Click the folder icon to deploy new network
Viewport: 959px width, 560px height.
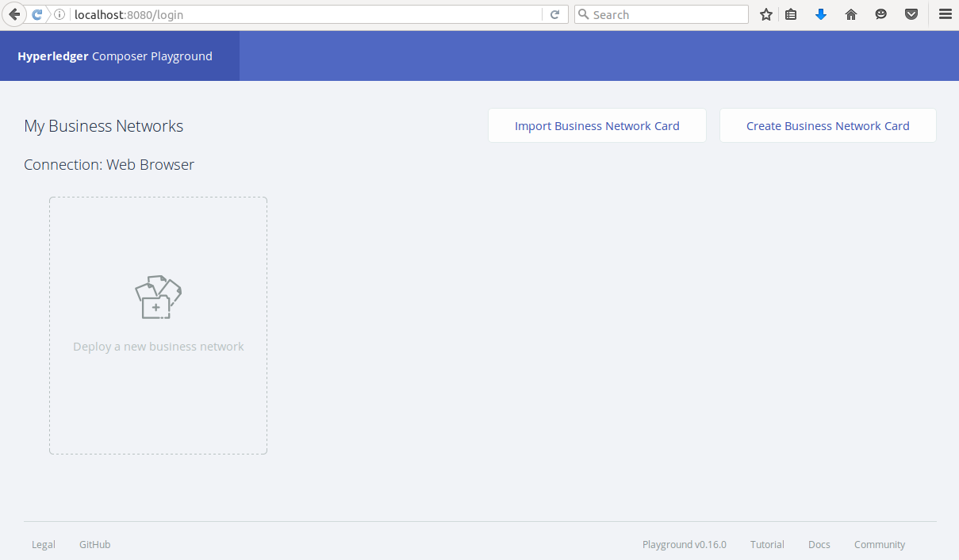pyautogui.click(x=158, y=297)
